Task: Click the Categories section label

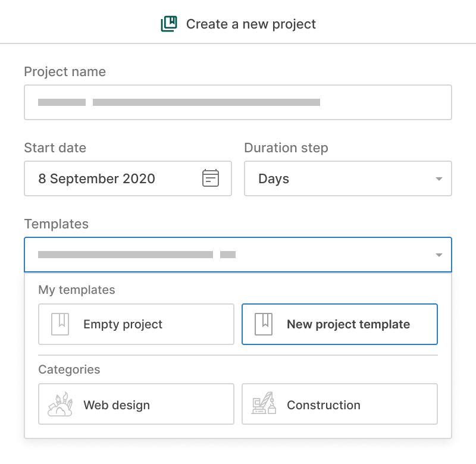Action: pos(70,369)
